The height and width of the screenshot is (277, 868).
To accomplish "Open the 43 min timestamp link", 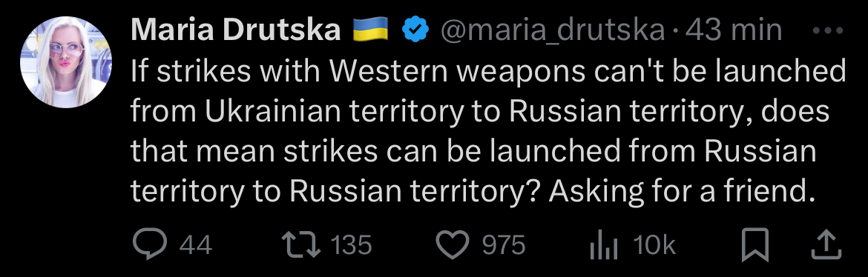I will pos(734,30).
